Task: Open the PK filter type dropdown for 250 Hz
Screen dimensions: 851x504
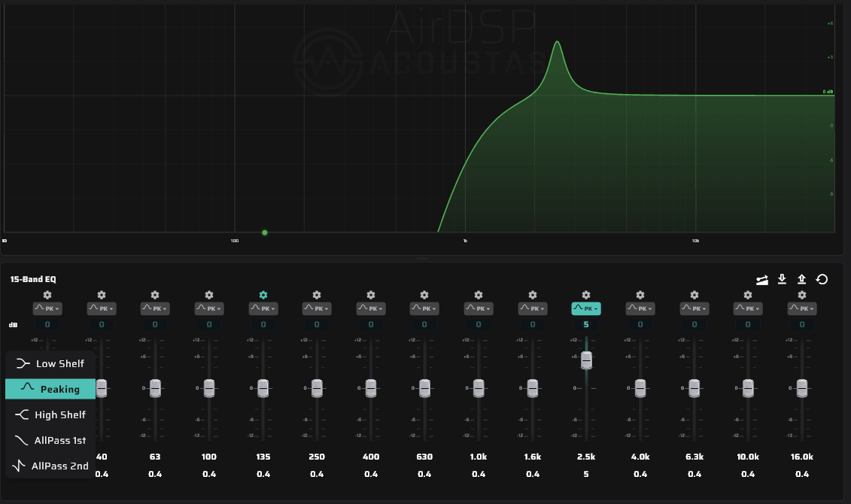Action: [317, 308]
